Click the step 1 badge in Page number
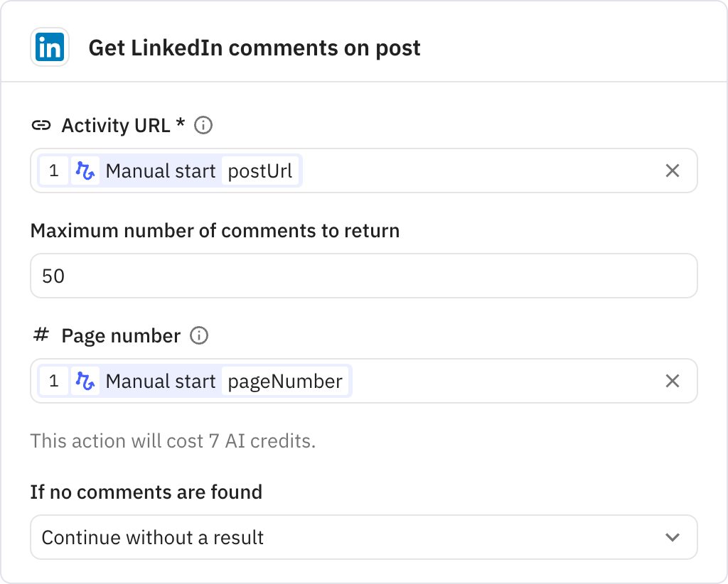 [x=54, y=381]
